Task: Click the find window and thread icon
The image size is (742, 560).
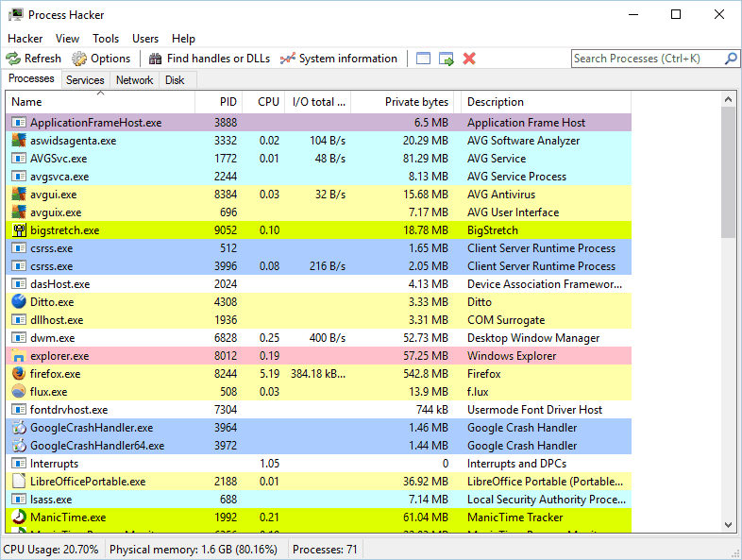Action: pyautogui.click(x=446, y=59)
